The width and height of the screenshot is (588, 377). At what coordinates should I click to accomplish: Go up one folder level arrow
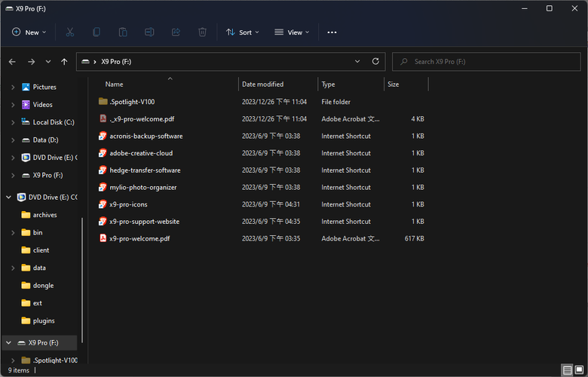pos(64,62)
